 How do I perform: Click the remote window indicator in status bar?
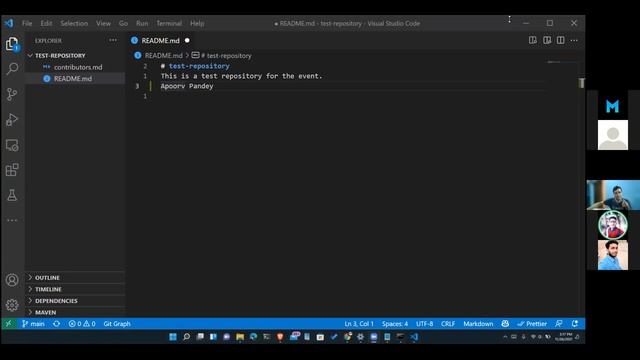coord(9,324)
